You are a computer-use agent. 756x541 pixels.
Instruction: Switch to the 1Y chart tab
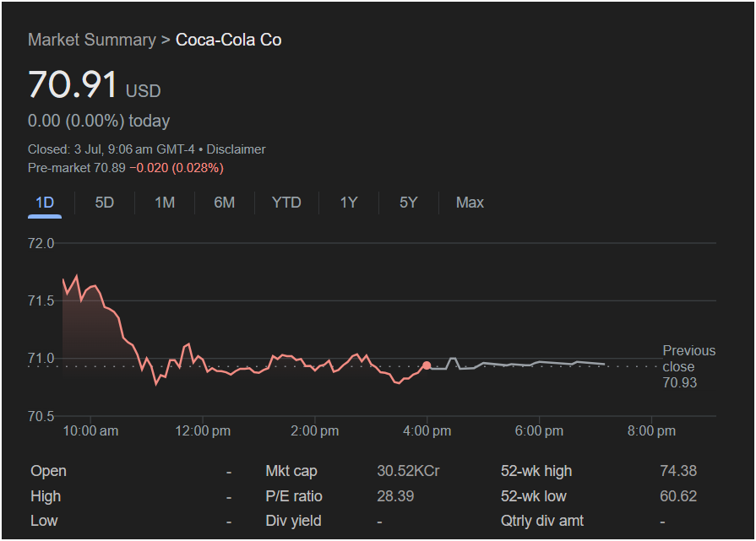[x=349, y=203]
